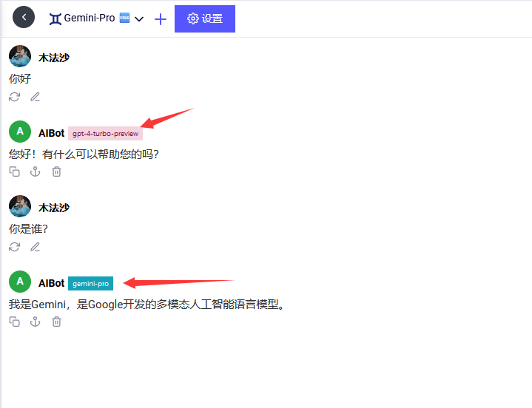Regenerate the response for 你是谁？
The height and width of the screenshot is (408, 532).
15,247
